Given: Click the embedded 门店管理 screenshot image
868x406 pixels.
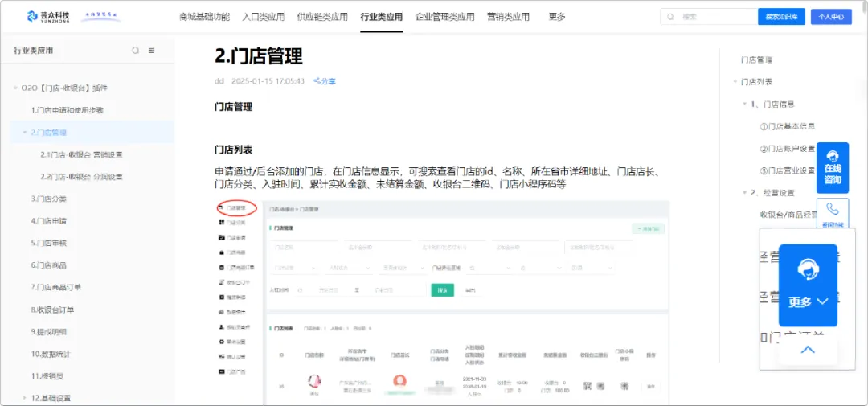Looking at the screenshot, I should coord(442,302).
